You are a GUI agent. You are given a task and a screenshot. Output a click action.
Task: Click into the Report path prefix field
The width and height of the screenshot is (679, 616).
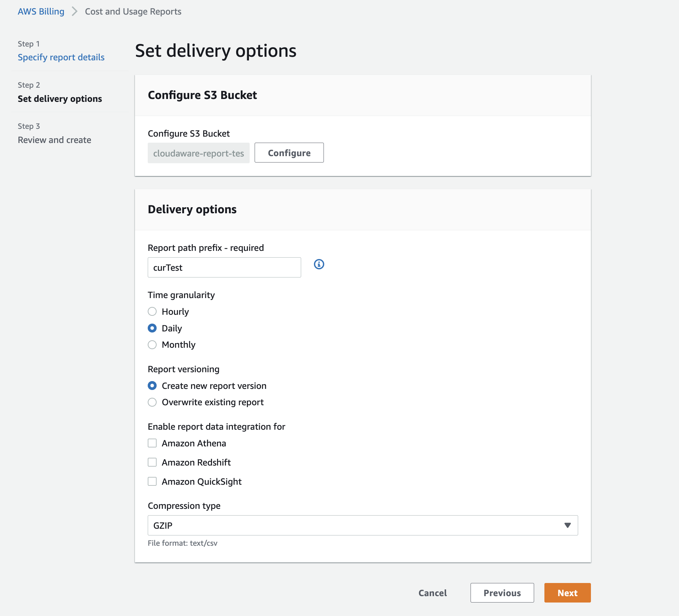224,268
